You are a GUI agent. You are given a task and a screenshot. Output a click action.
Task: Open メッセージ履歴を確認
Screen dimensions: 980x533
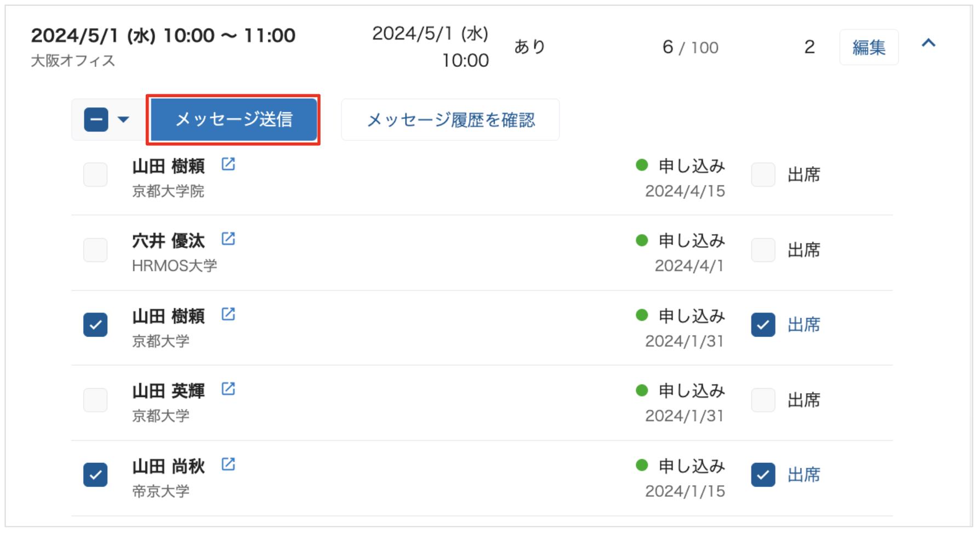[450, 120]
